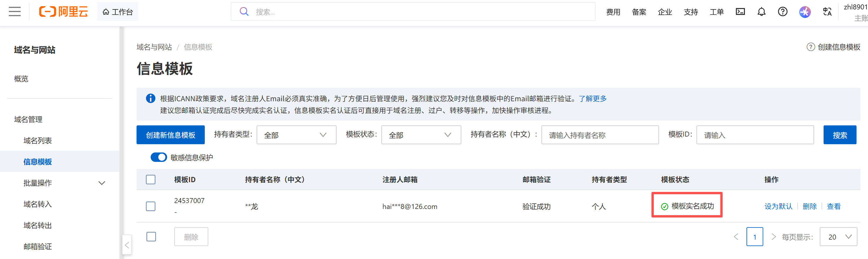Open the 企业 menu
The height and width of the screenshot is (259, 868).
[x=665, y=12]
